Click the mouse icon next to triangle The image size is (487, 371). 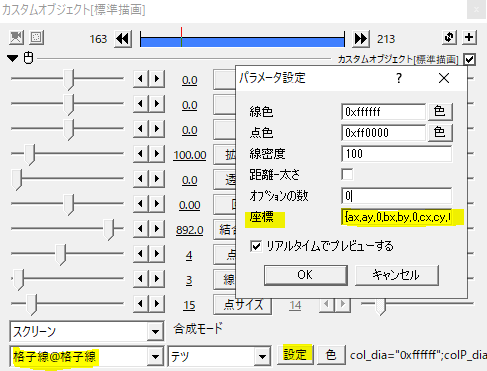[x=28, y=58]
